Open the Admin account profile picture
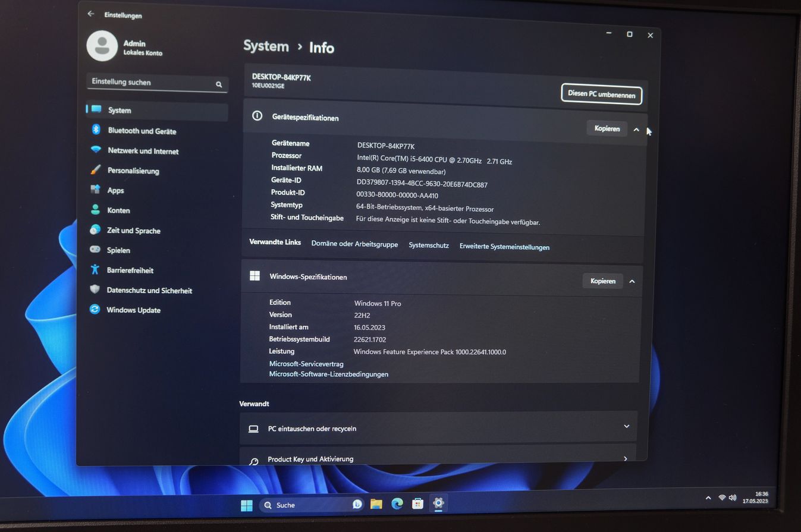Screen dimensions: 801x532 pyautogui.click(x=102, y=46)
